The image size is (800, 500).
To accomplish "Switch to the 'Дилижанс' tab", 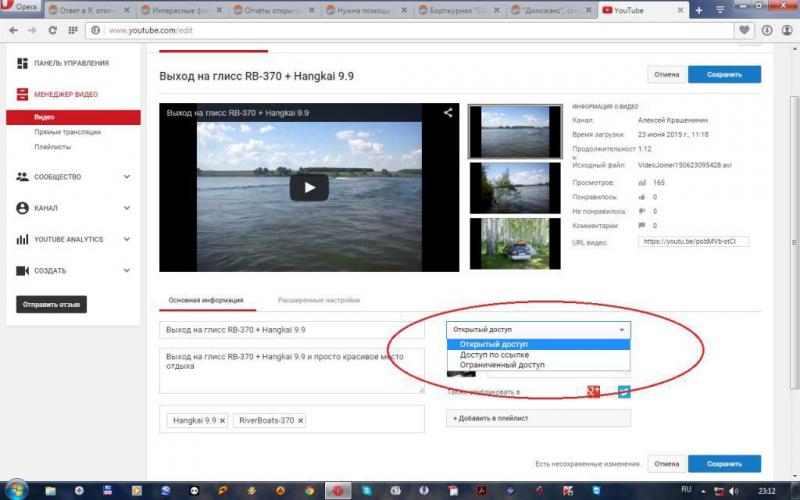I will pos(551,10).
